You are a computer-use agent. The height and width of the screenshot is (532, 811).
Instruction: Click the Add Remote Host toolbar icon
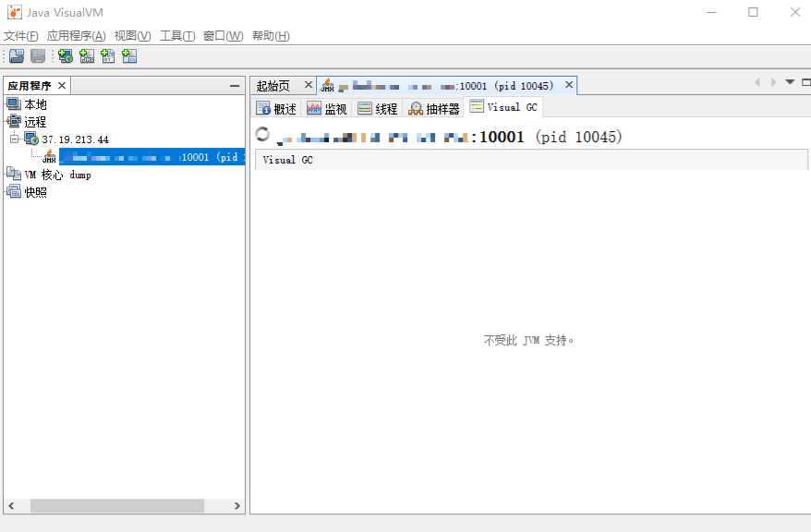(x=66, y=55)
